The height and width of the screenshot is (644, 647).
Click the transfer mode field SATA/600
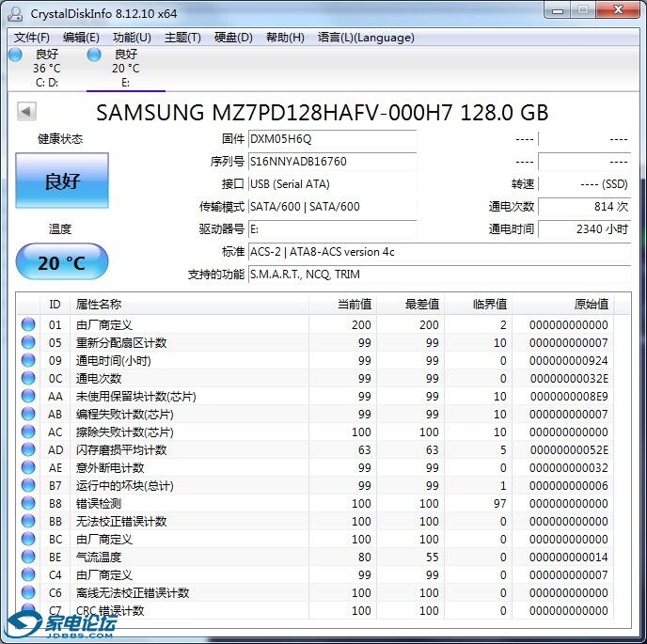tap(332, 207)
